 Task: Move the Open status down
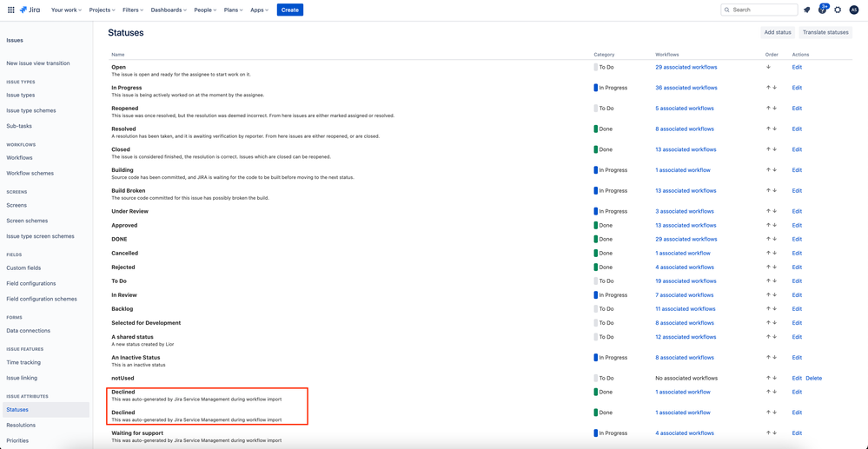(x=768, y=67)
